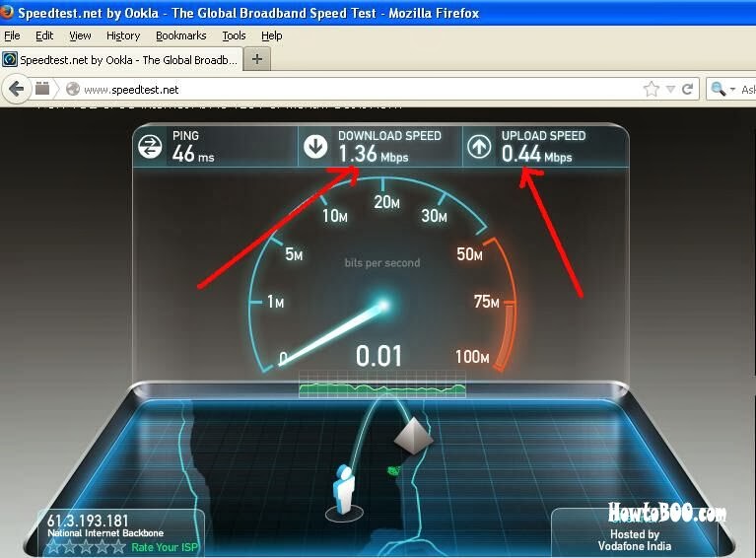Click the 1.36 Mbps download value
The height and width of the screenshot is (558, 756).
click(374, 155)
